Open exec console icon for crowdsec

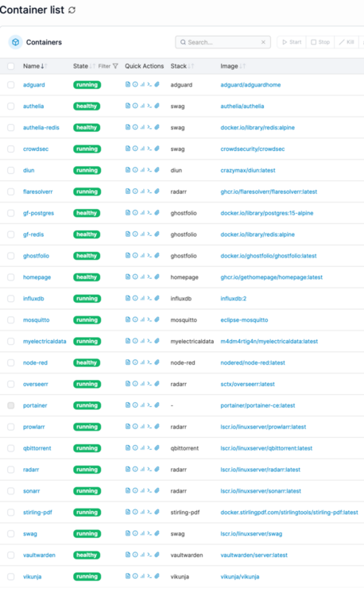(149, 149)
